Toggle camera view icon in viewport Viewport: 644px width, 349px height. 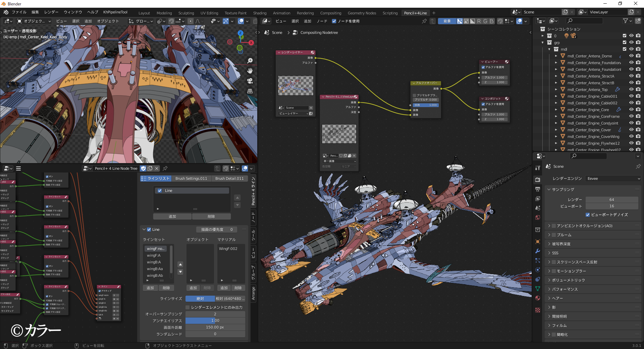[250, 81]
